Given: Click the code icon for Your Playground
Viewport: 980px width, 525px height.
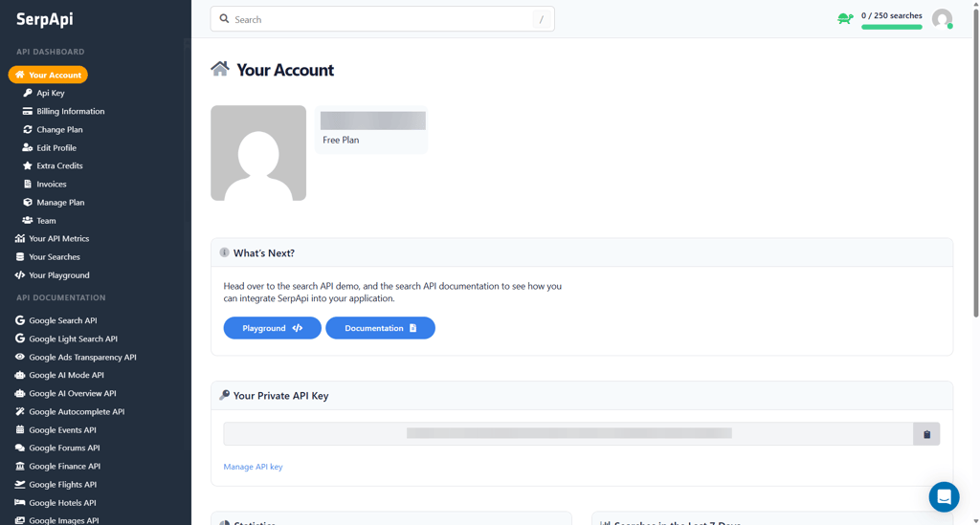Looking at the screenshot, I should click(x=20, y=275).
